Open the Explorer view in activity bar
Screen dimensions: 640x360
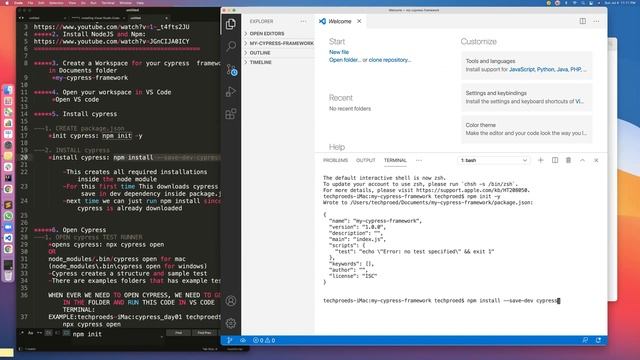(231, 24)
